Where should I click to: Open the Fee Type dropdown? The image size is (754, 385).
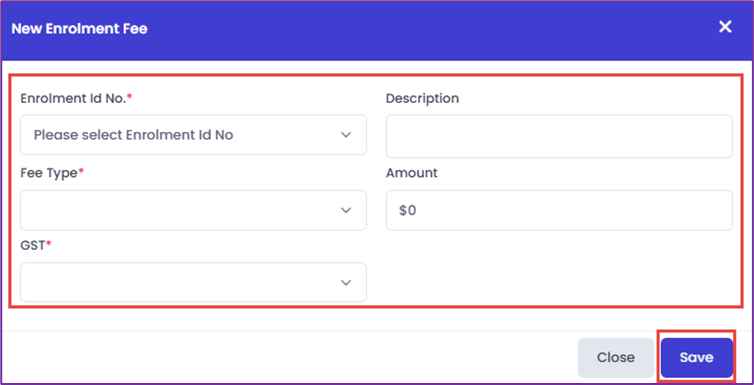tap(193, 211)
